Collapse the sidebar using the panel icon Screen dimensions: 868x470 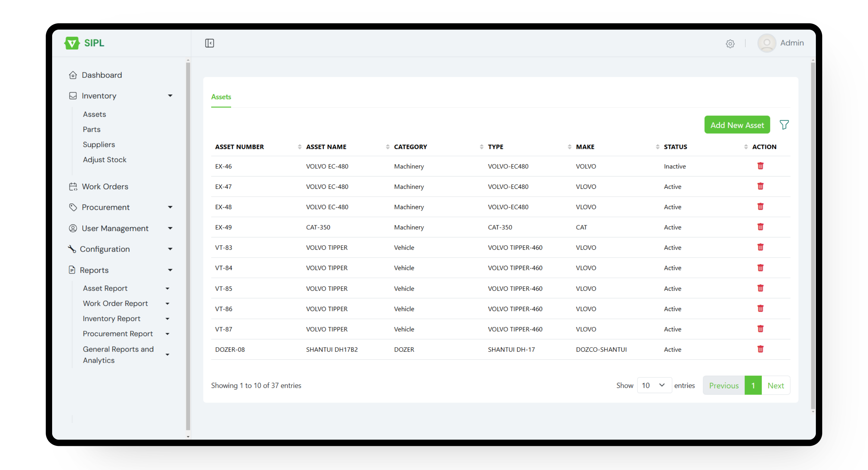point(209,43)
